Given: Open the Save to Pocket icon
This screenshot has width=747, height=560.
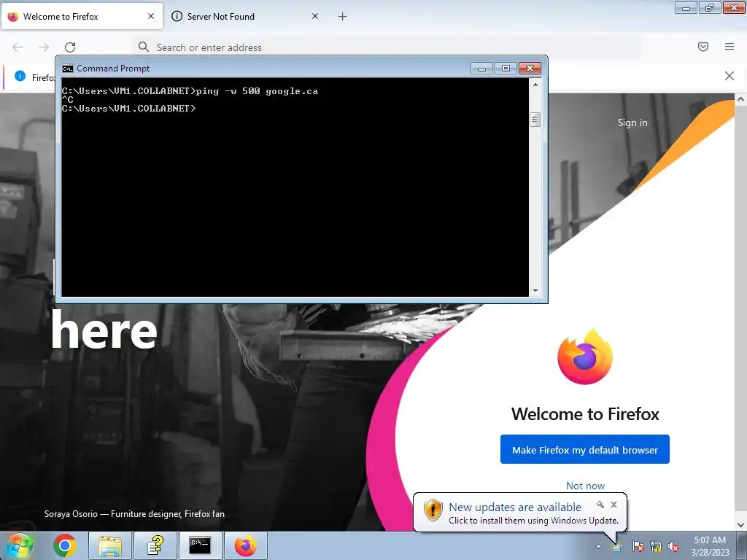Looking at the screenshot, I should coord(703,47).
